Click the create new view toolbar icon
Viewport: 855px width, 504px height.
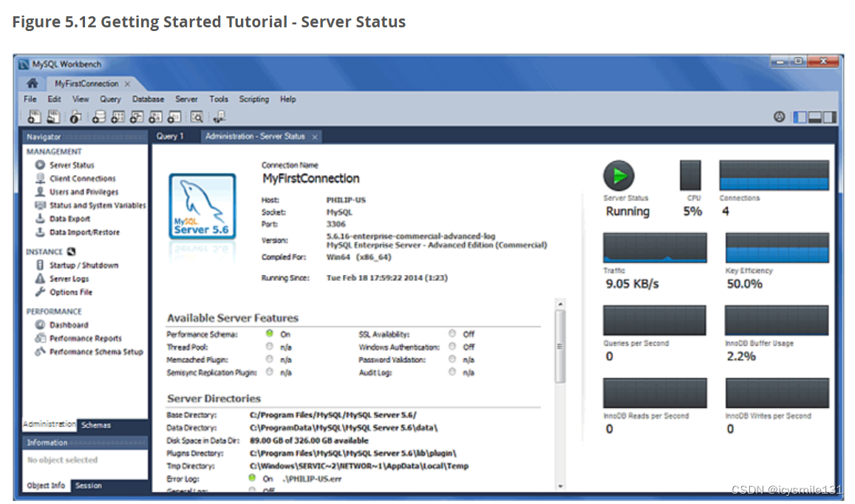pos(136,116)
